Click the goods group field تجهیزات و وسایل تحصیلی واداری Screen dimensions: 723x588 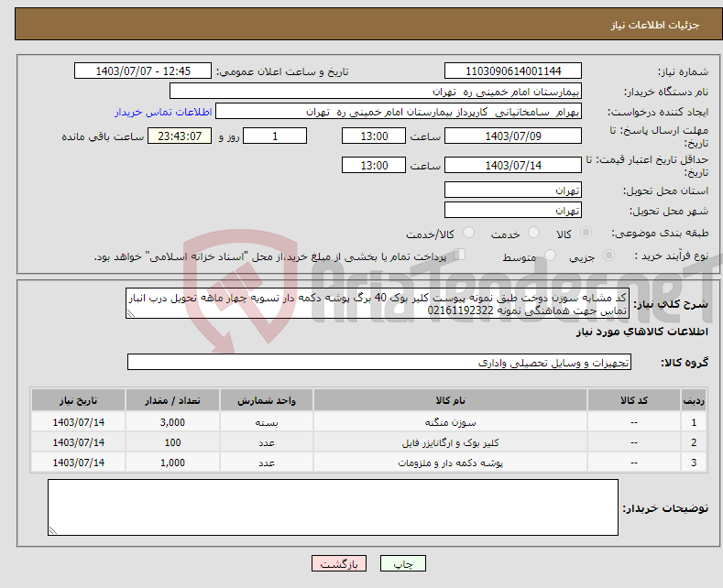click(x=379, y=362)
